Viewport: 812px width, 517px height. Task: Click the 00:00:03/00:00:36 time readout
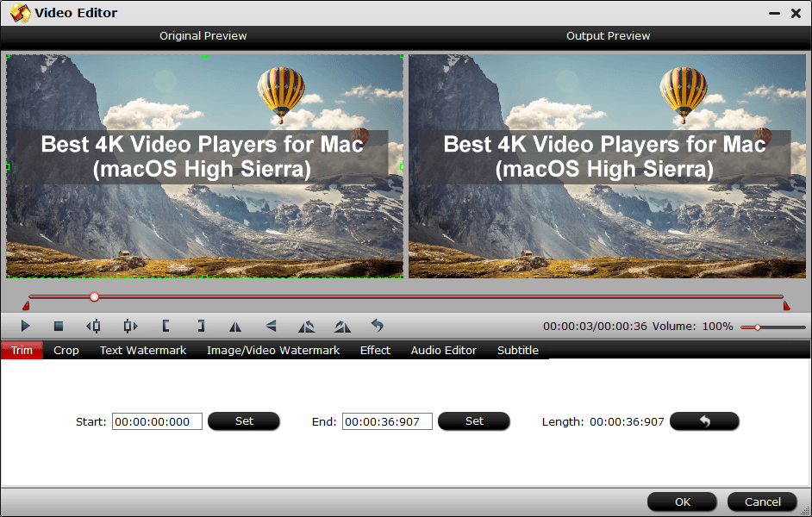(x=595, y=327)
